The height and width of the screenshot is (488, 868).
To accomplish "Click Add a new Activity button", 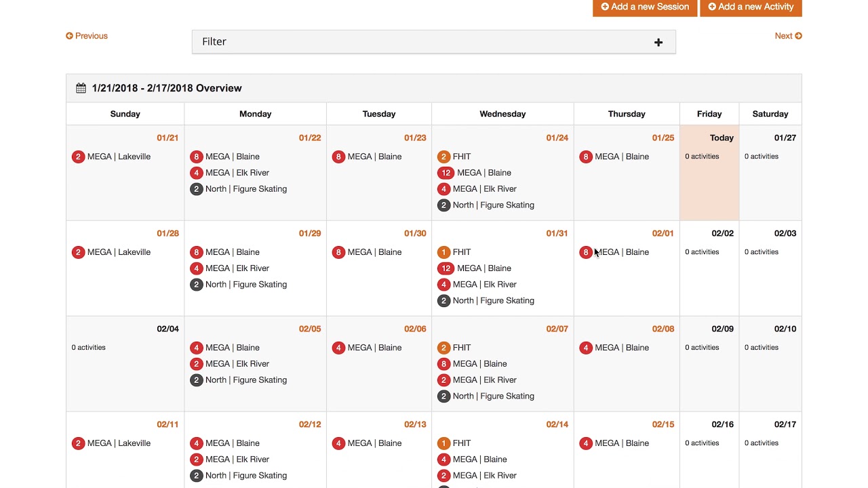I will 751,7.
